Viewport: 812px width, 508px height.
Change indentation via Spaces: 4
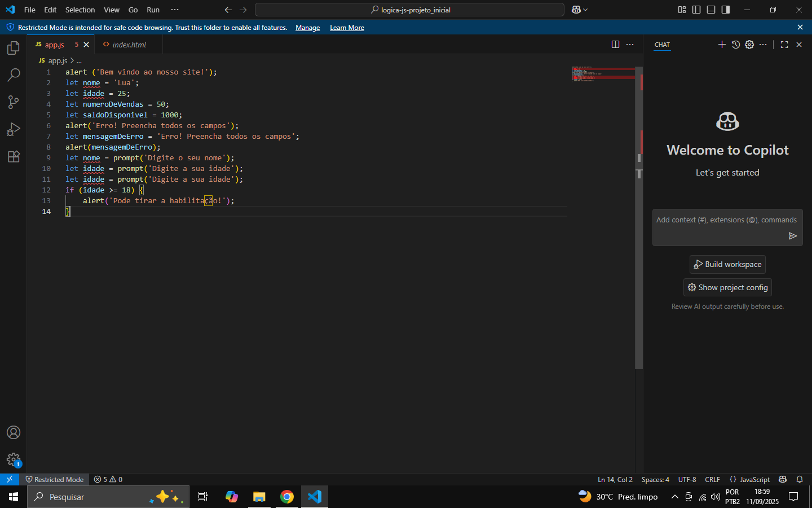point(655,479)
